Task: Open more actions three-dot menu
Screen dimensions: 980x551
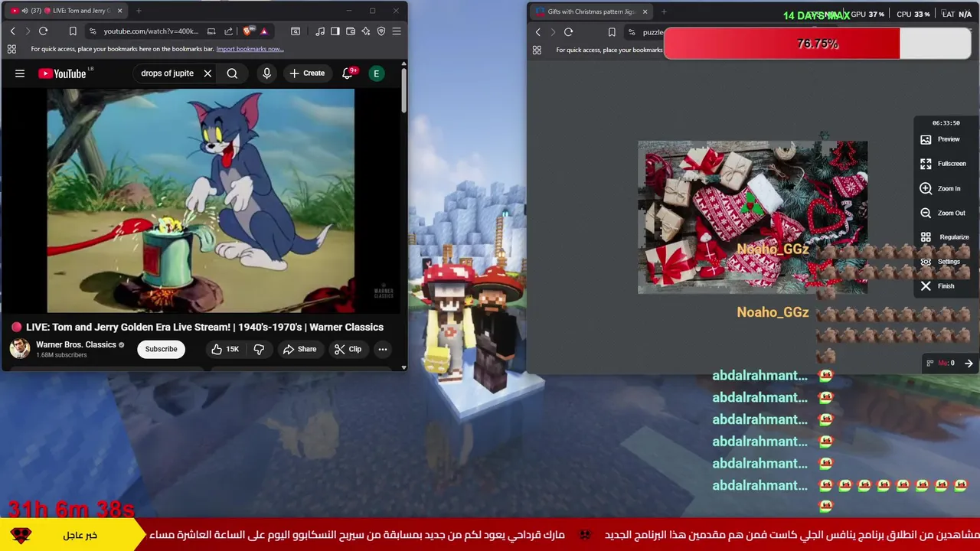Action: pyautogui.click(x=383, y=349)
